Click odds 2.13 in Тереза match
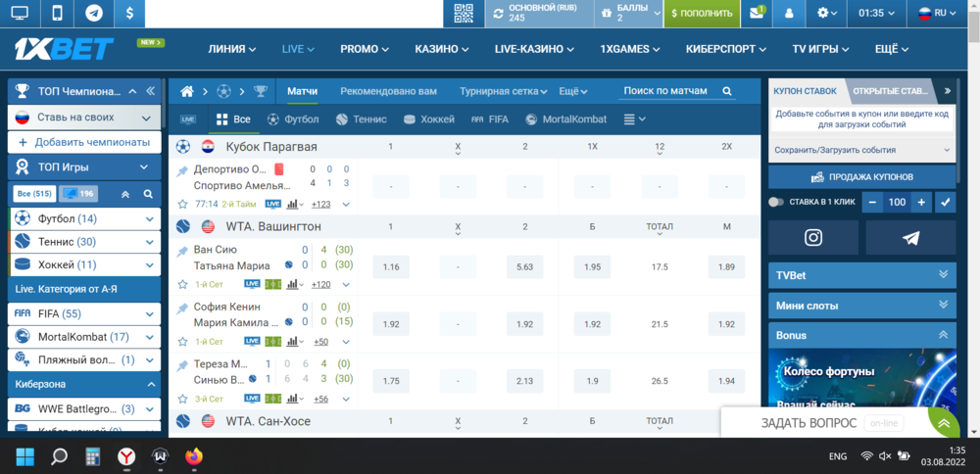 (x=525, y=382)
